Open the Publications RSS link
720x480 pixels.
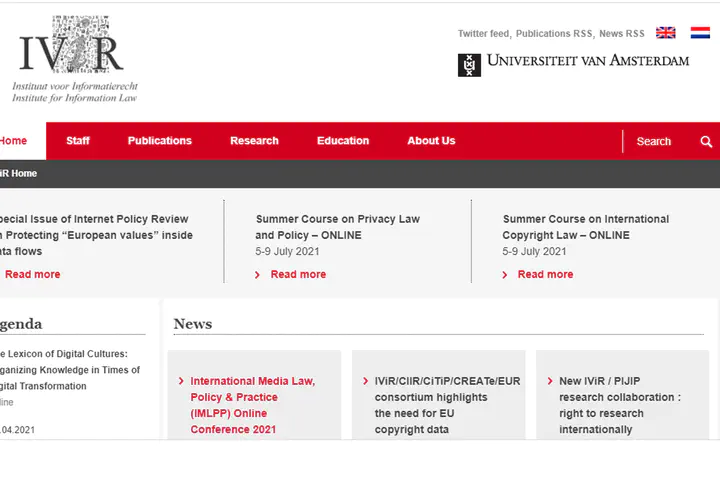pos(555,34)
